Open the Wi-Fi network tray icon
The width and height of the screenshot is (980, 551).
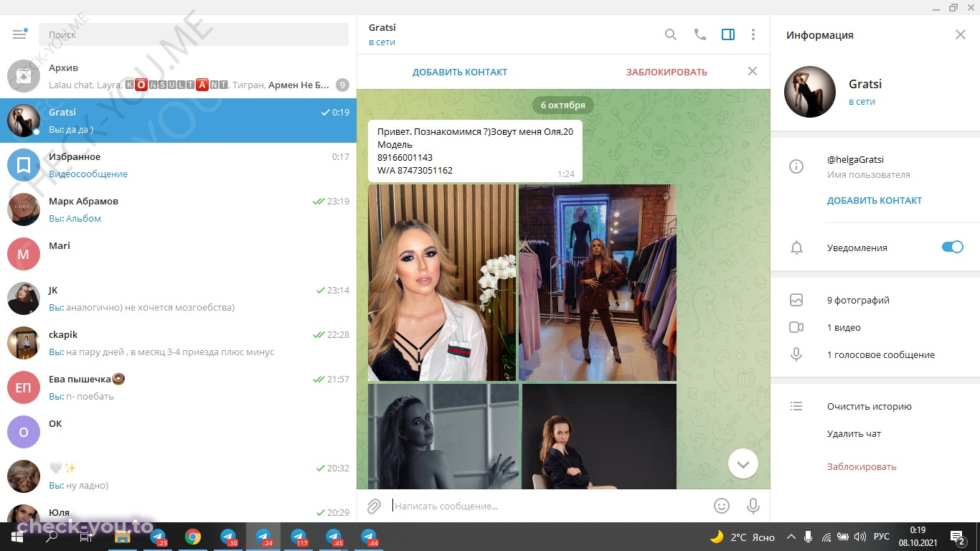pyautogui.click(x=826, y=537)
